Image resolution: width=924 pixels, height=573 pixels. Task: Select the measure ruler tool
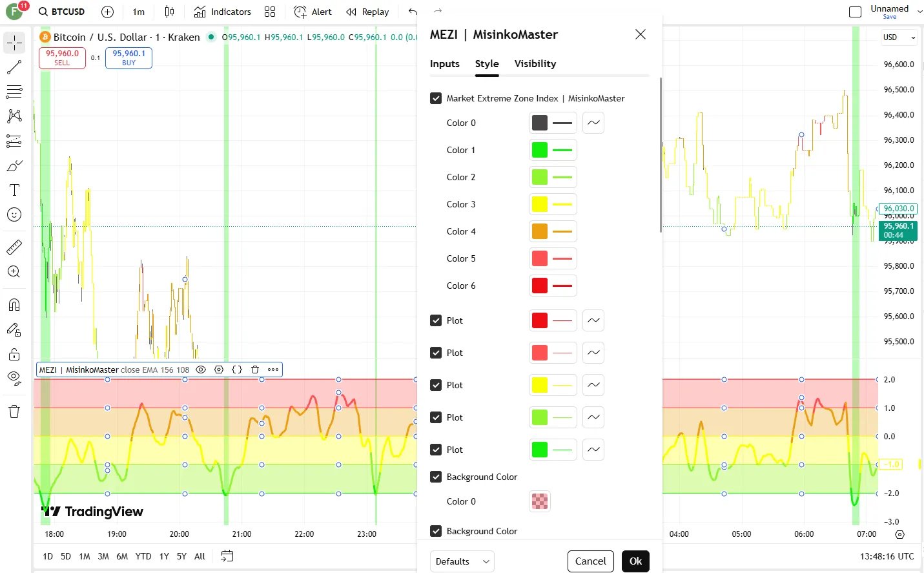tap(14, 247)
